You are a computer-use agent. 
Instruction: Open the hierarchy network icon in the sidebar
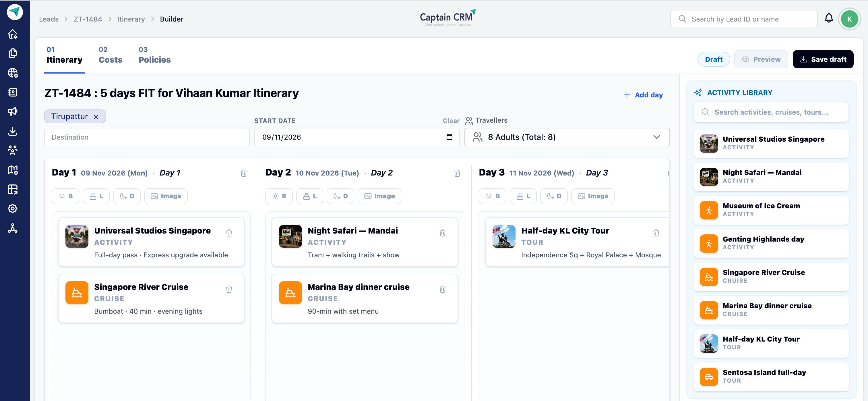point(13,228)
